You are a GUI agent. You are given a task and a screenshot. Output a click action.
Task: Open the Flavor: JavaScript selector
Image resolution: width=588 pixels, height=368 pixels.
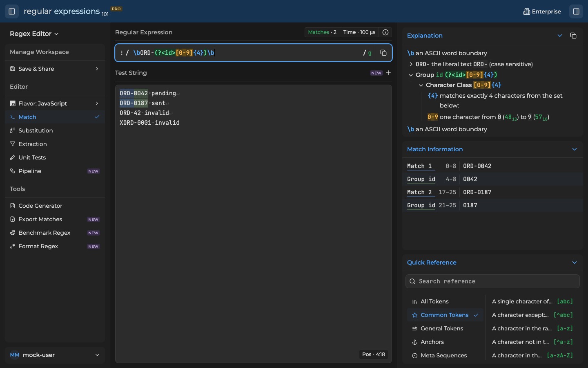pos(55,103)
